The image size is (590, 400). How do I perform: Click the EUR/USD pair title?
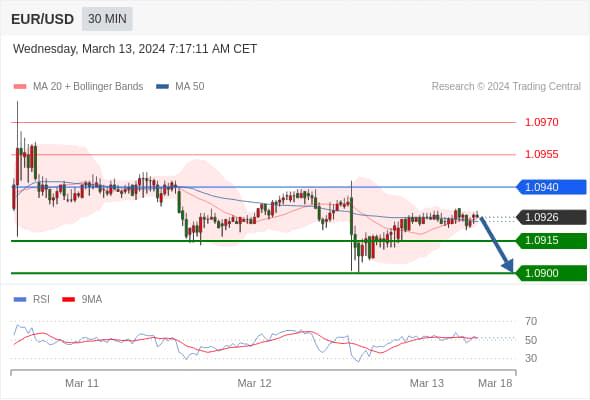pyautogui.click(x=43, y=19)
